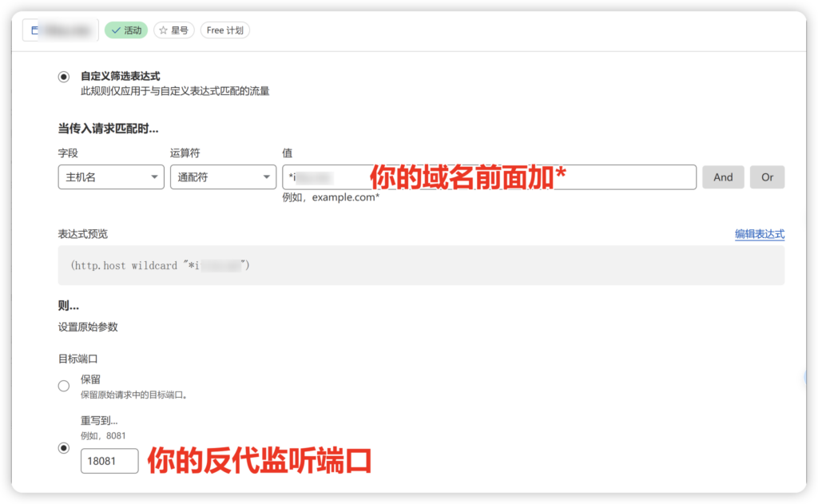Click the page icon beside blurred domain
818x504 pixels.
[x=34, y=30]
